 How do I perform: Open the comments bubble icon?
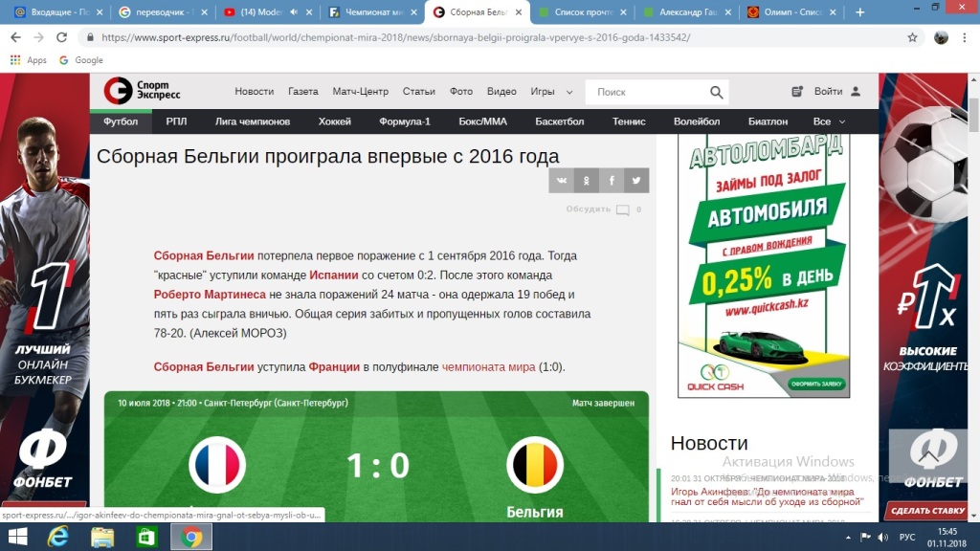(x=622, y=209)
